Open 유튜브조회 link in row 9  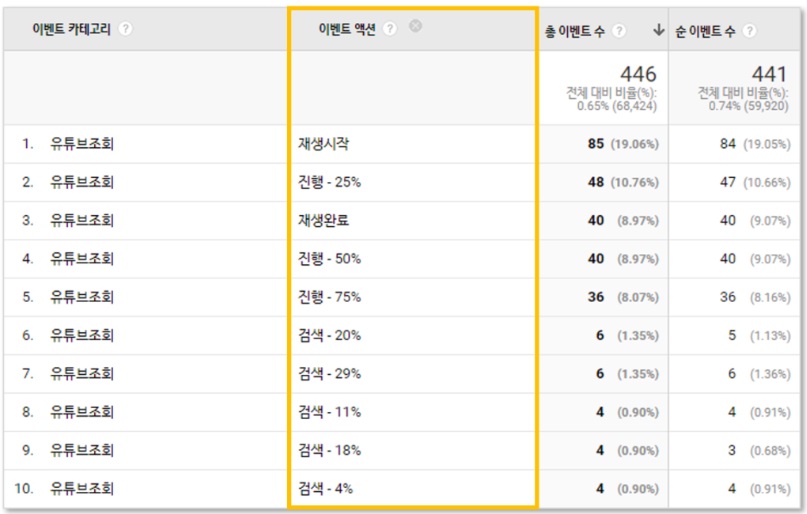[82, 450]
